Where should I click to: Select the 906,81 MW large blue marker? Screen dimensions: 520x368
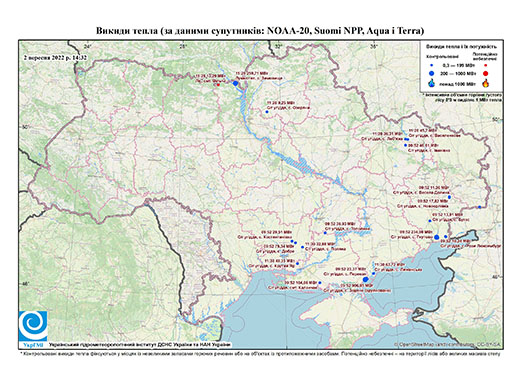365,279
